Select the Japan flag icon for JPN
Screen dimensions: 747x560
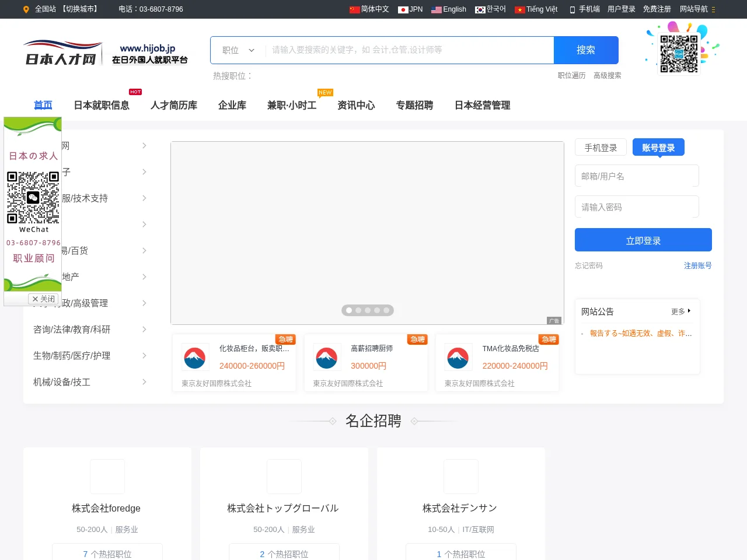click(403, 9)
